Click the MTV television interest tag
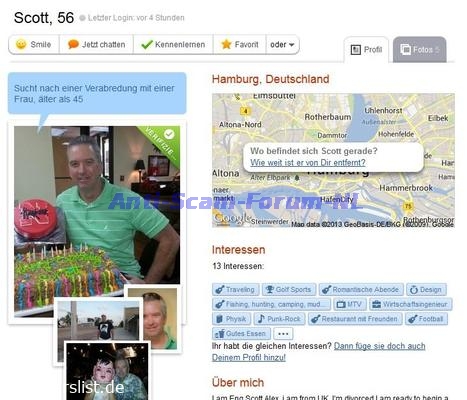Image resolution: width=467 pixels, height=400 pixels. [350, 304]
